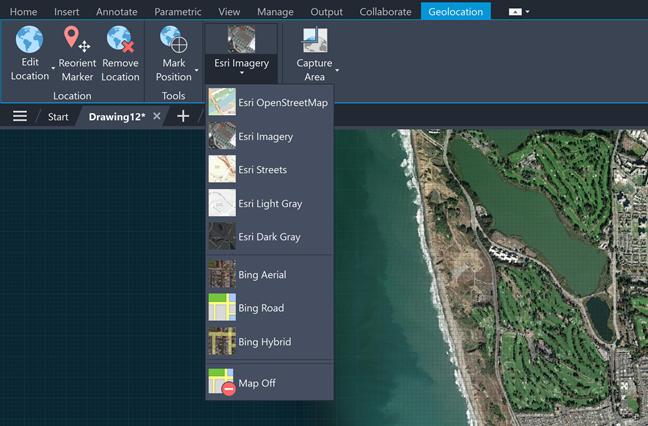Viewport: 648px width, 426px height.
Task: Open the file tabs hamburger menu
Action: click(x=20, y=116)
